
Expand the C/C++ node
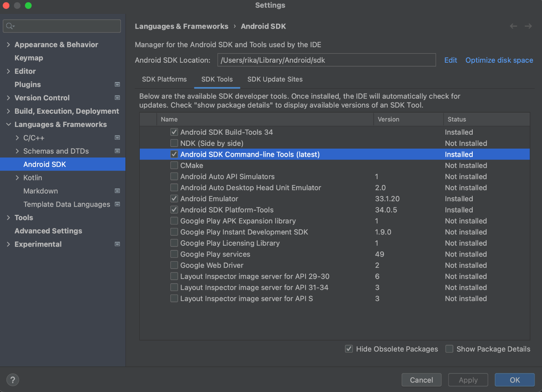[x=17, y=138]
